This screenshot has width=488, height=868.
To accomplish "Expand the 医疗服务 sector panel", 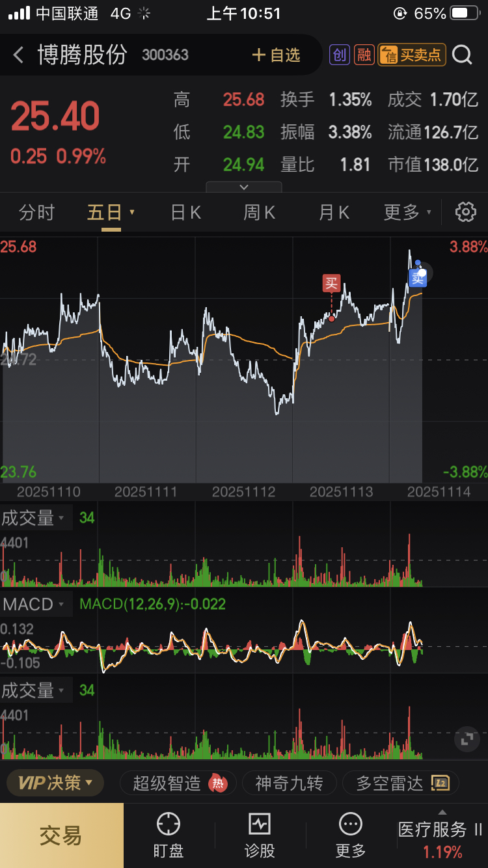I will [x=441, y=835].
